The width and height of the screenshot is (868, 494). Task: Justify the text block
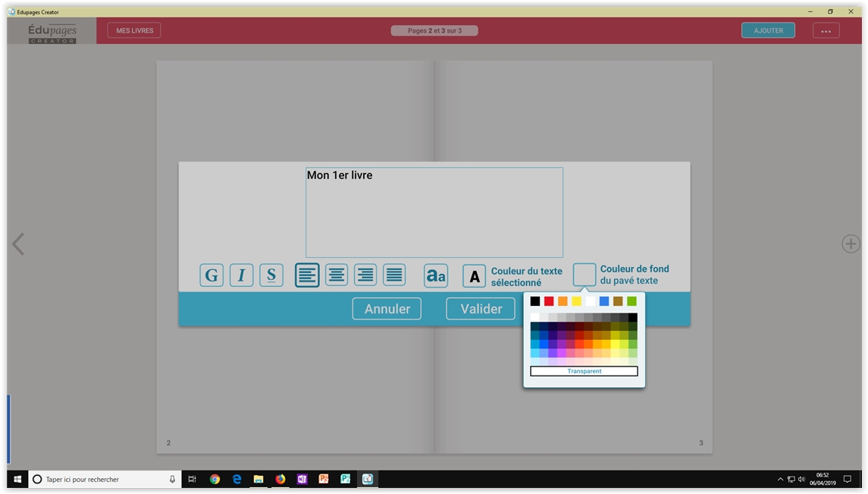(x=394, y=275)
